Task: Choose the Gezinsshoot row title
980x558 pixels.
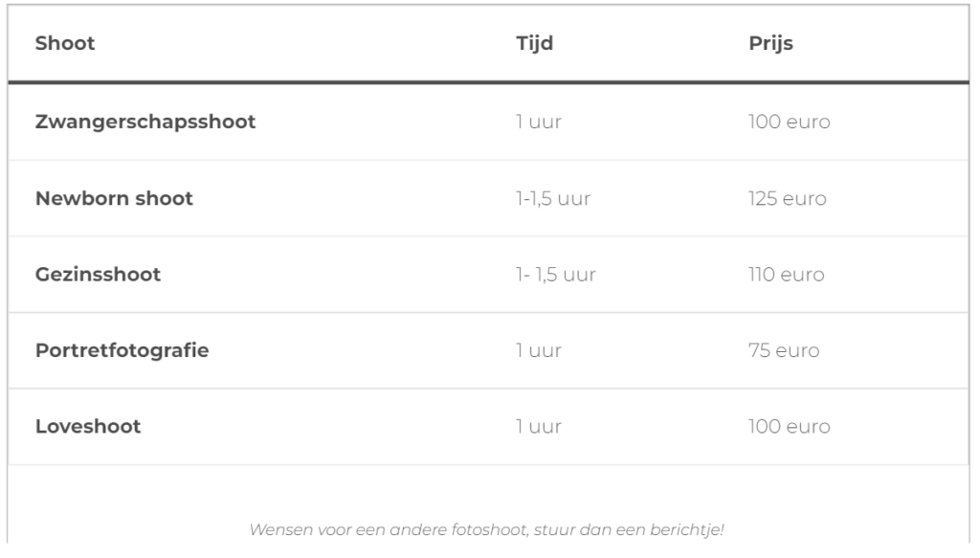Action: click(x=98, y=275)
